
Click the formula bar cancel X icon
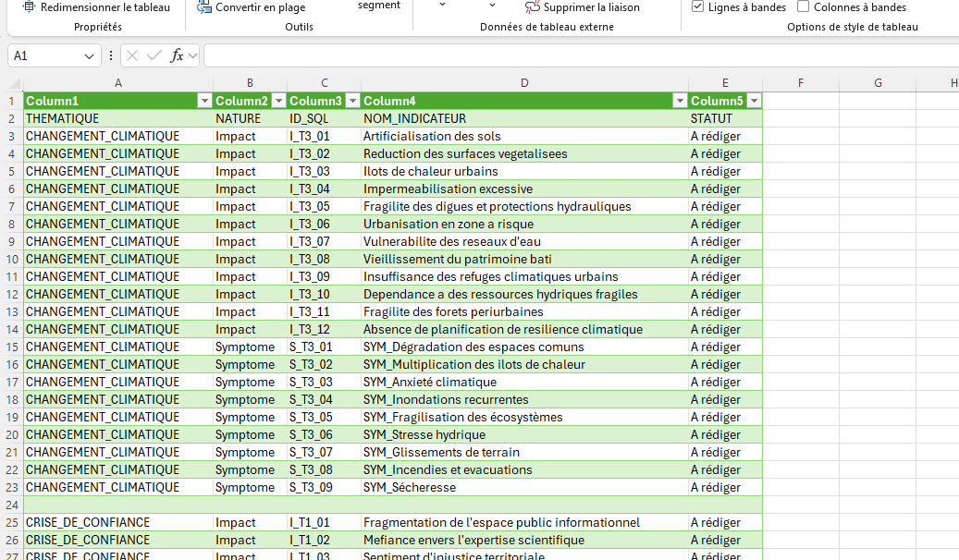coord(132,55)
